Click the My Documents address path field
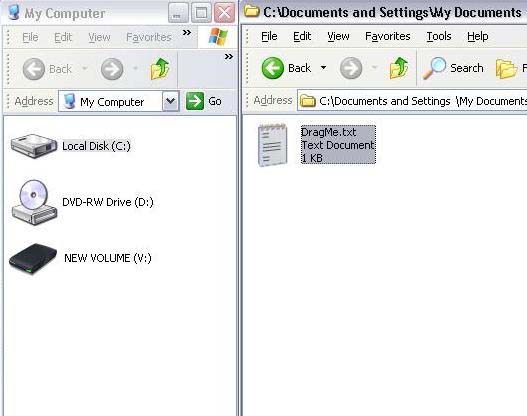The height and width of the screenshot is (416, 527). point(412,101)
